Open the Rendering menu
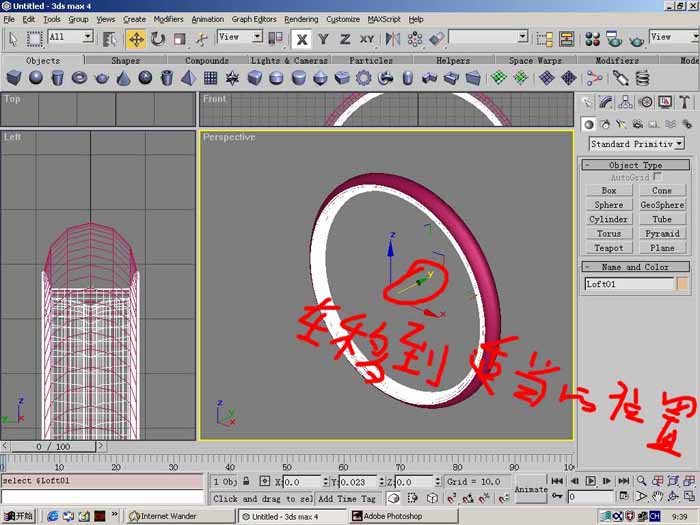This screenshot has width=700, height=525. point(301,19)
